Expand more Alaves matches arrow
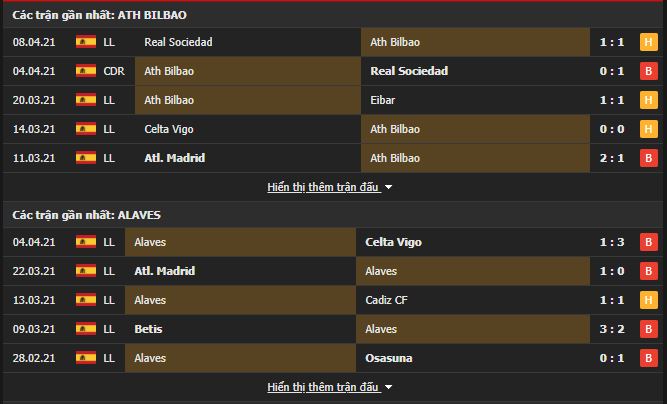667x404 pixels. tap(389, 387)
